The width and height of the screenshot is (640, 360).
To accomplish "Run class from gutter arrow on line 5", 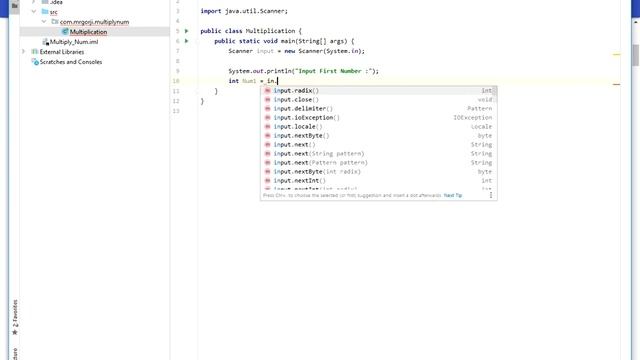I will [x=187, y=31].
